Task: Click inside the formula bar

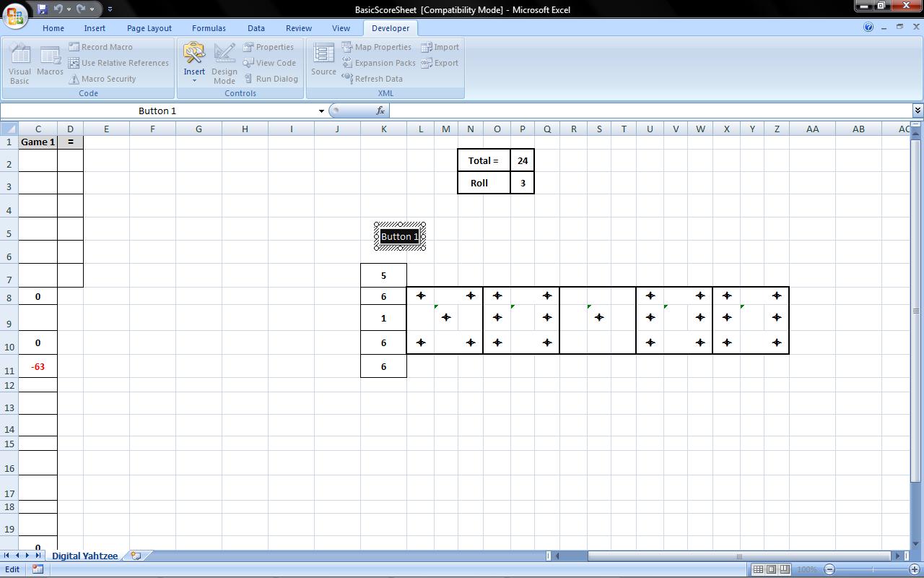Action: 651,111
